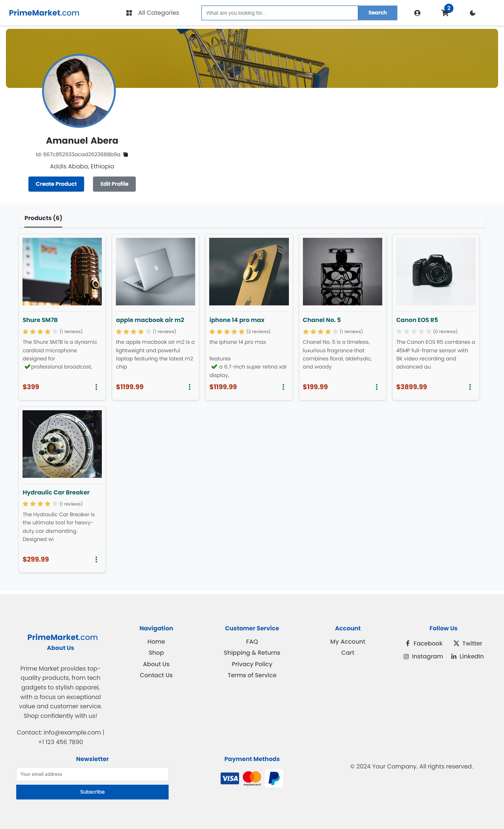Screen dimensions: 504x829
Task: Open Canon EOS R5 camera image
Action: [x=436, y=271]
